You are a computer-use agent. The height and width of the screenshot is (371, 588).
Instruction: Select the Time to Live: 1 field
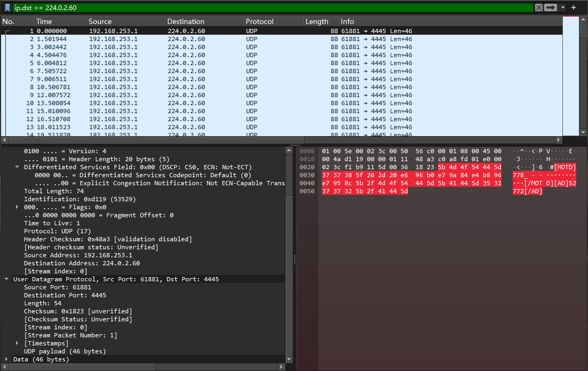coord(51,223)
